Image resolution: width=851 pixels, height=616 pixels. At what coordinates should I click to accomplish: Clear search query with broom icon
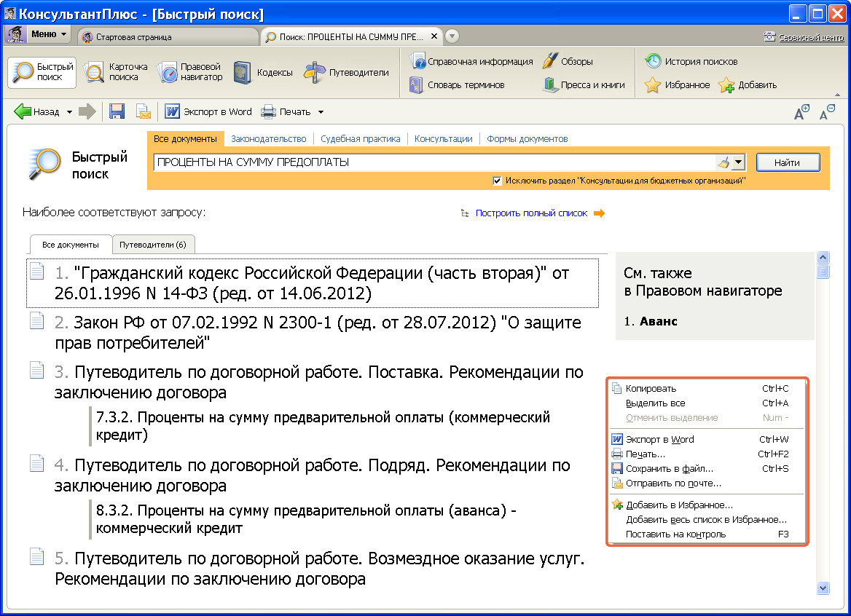tap(723, 162)
